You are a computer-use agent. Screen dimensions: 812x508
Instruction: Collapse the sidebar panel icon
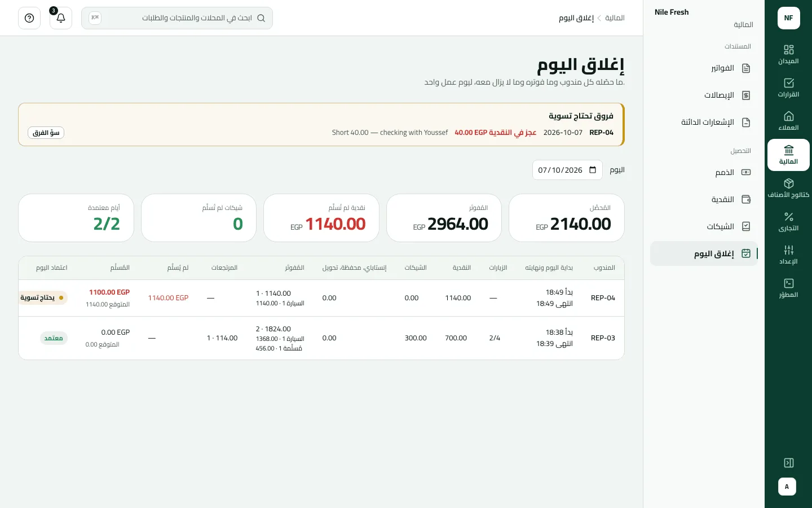point(788,463)
